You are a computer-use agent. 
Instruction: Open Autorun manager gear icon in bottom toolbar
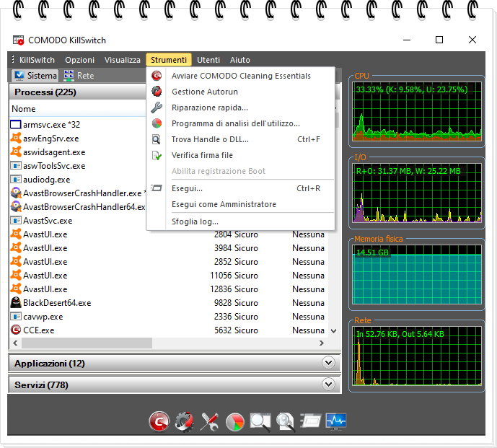click(185, 422)
